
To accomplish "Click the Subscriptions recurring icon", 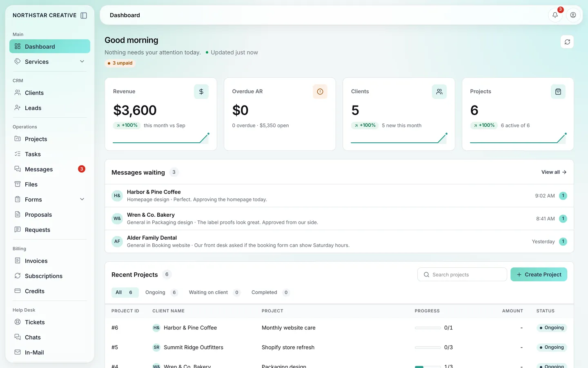I will pos(18,276).
